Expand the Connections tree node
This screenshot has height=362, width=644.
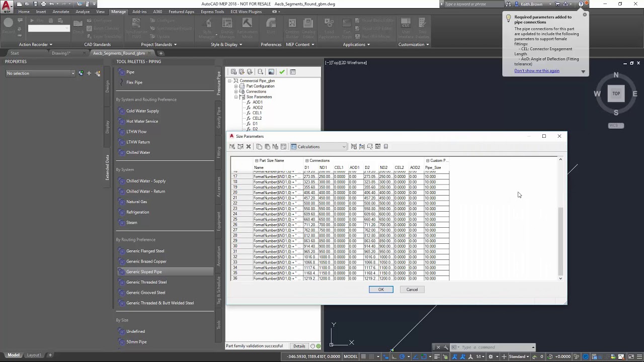236,92
